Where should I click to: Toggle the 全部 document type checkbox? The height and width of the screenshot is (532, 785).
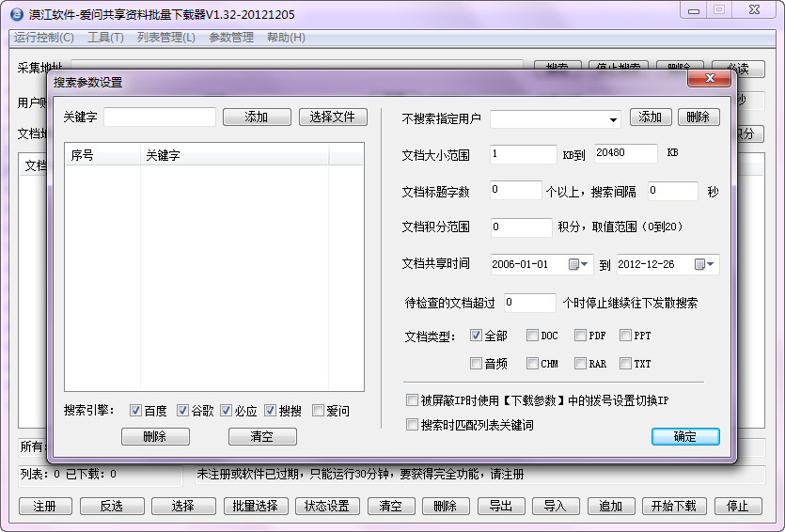click(476, 336)
